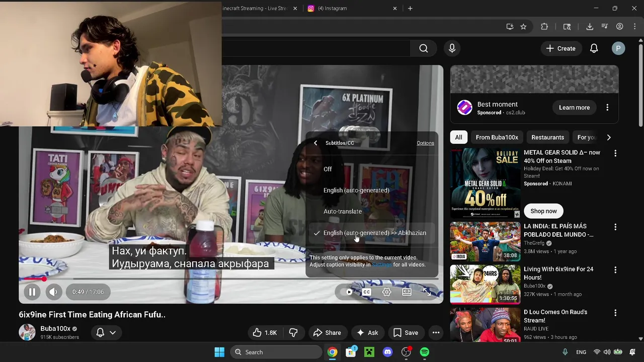Open Chrome extensions puzzle icon
This screenshot has height=362, width=644.
tap(544, 27)
